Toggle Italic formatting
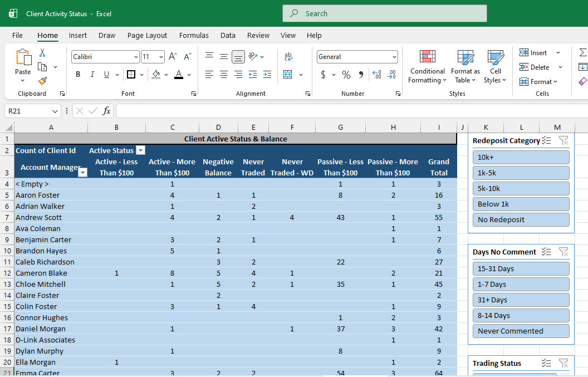The height and width of the screenshot is (377, 588). (92, 74)
